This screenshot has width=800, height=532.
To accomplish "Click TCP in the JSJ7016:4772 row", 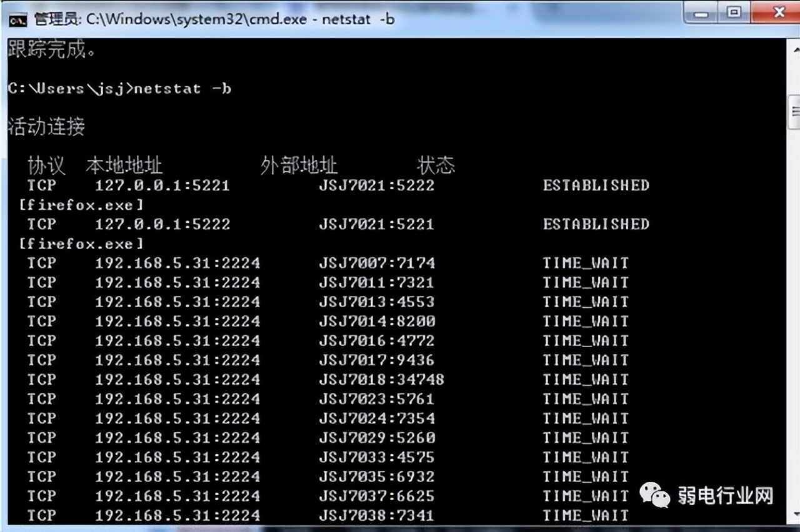I will point(41,340).
